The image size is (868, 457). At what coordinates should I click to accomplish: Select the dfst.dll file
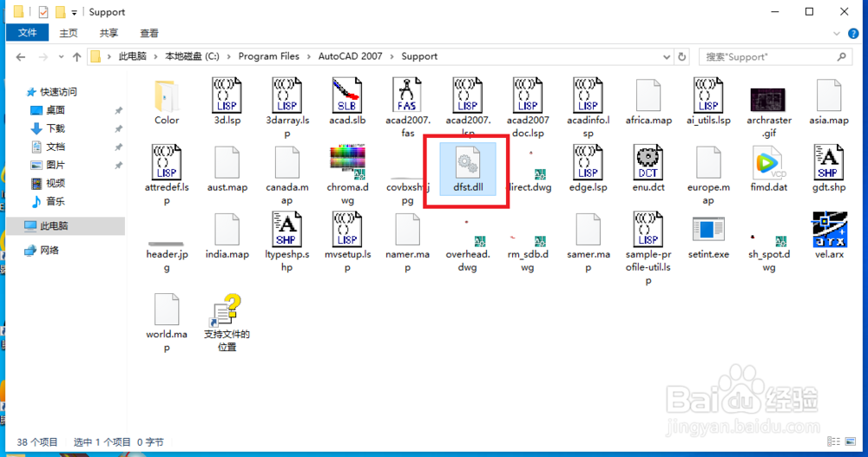point(468,169)
